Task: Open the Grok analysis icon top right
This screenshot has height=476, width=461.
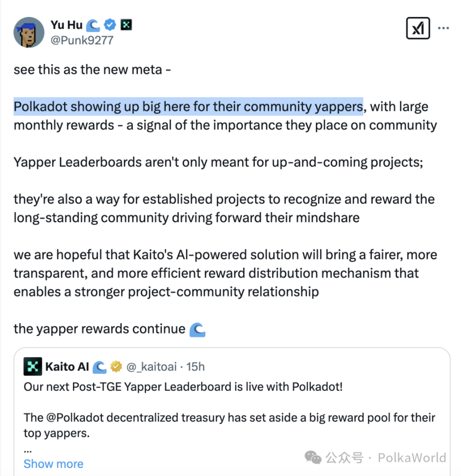Action: coord(418,28)
